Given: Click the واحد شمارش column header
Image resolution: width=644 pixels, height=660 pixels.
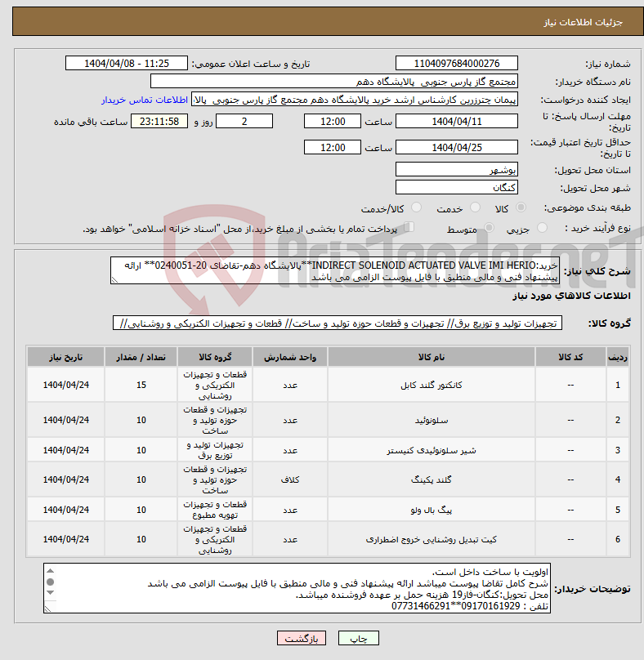Looking at the screenshot, I should [x=290, y=357].
